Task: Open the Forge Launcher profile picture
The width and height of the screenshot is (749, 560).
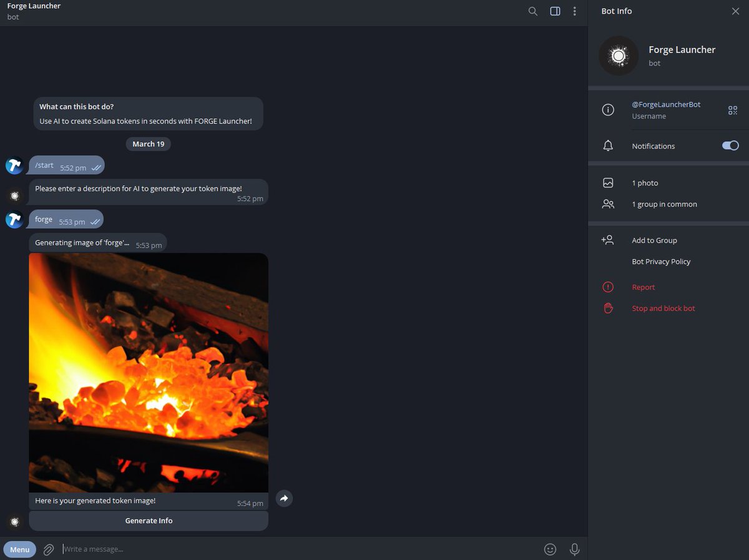Action: pos(619,56)
